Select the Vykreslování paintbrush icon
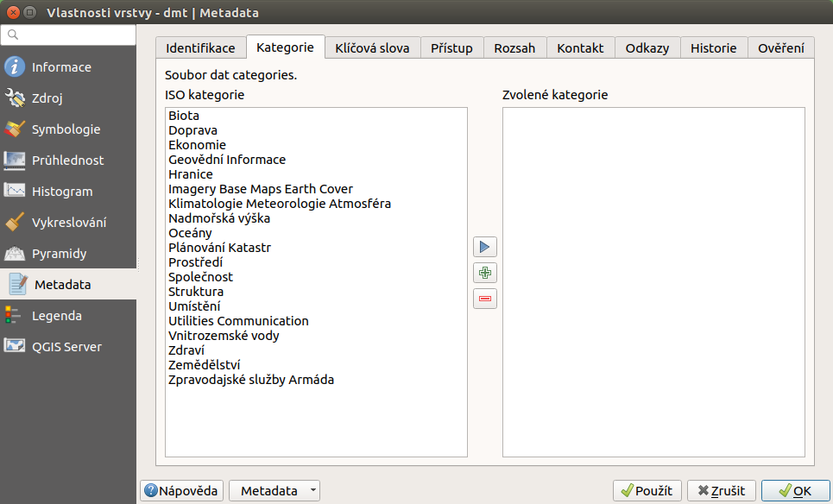This screenshot has height=504, width=833. click(15, 222)
